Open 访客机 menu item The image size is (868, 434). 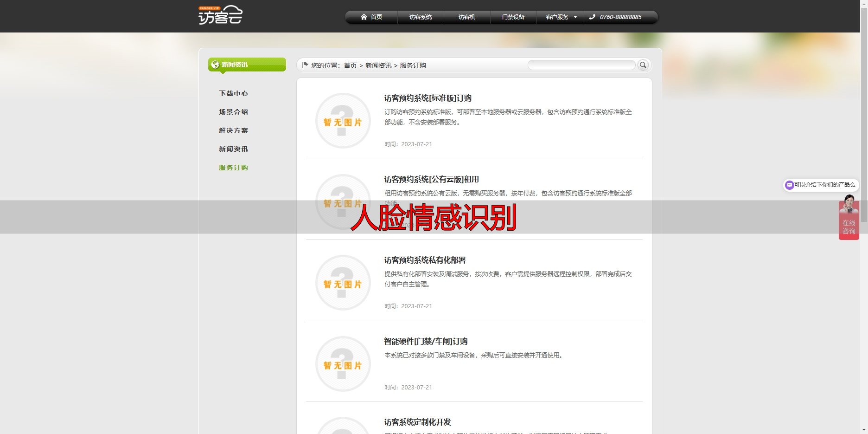click(467, 17)
